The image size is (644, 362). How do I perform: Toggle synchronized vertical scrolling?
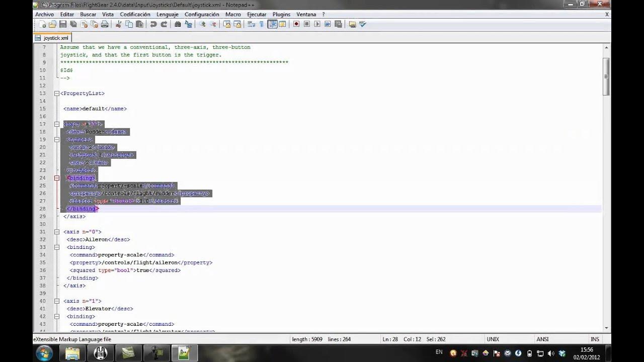[x=227, y=24]
